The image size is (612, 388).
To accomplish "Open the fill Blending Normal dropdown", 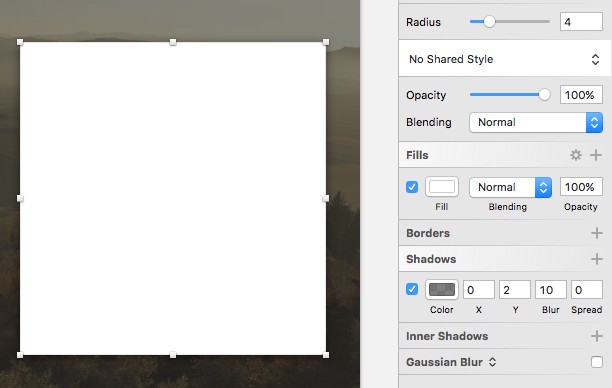I will 510,187.
